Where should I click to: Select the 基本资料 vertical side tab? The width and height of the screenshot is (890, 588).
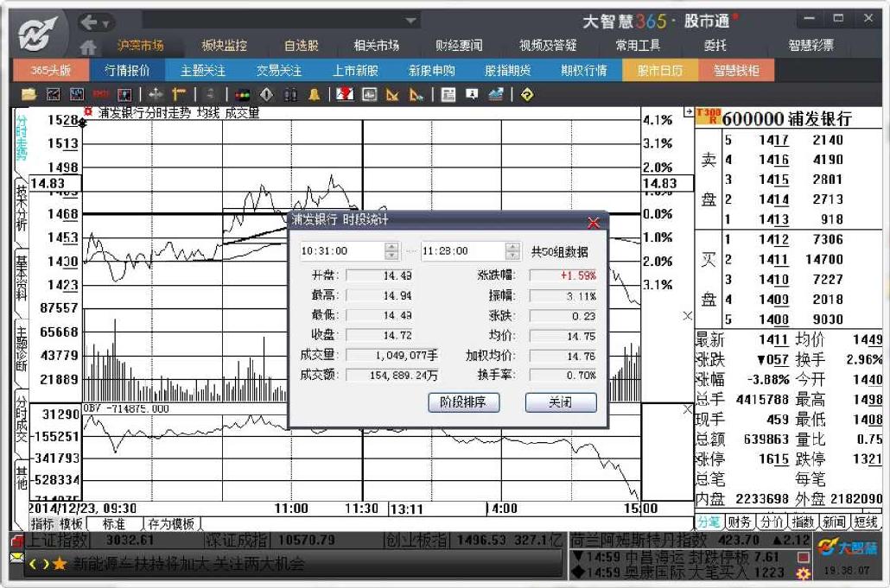coord(21,277)
